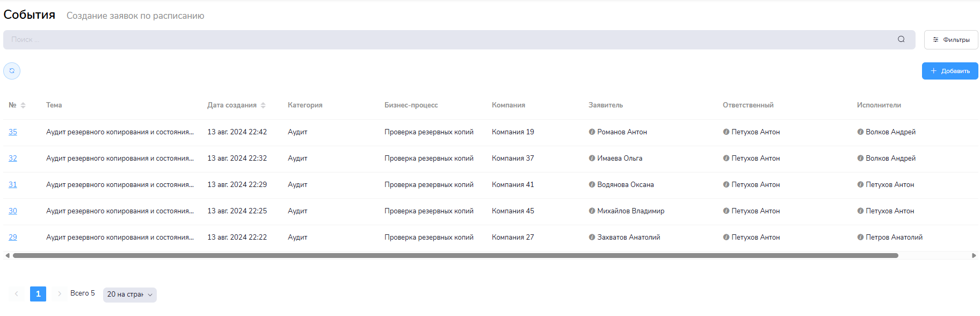Click info icon beside Михайлов Владимир
Image resolution: width=980 pixels, height=316 pixels.
coord(592,211)
